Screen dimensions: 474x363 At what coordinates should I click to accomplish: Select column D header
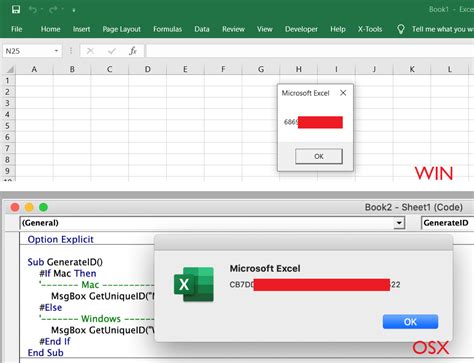pos(147,69)
